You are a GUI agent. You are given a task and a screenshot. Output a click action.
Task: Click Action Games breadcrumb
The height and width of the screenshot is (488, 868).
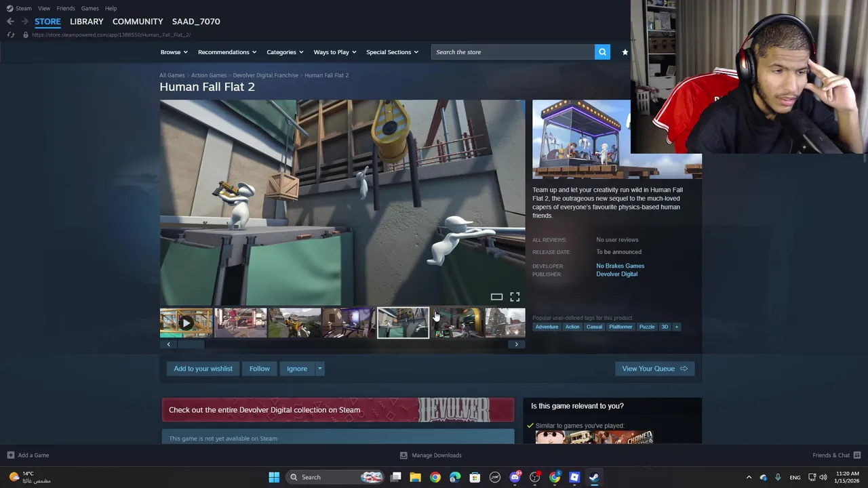209,75
